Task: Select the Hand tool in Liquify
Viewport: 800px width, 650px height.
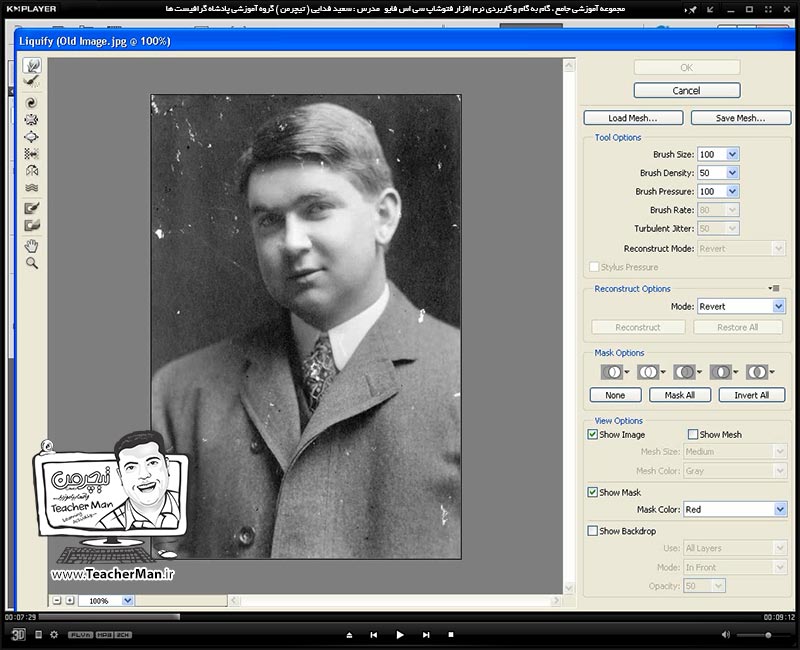Action: point(32,246)
